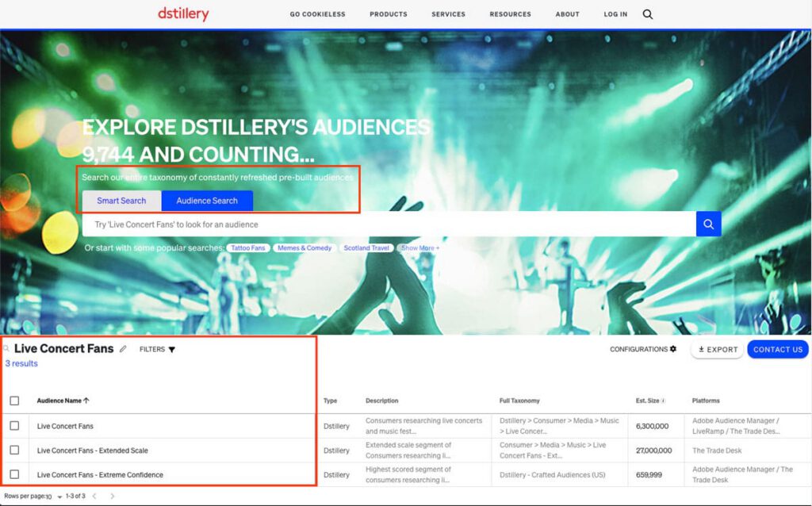Click the dstillery logo
This screenshot has height=506, width=812.
(x=185, y=13)
